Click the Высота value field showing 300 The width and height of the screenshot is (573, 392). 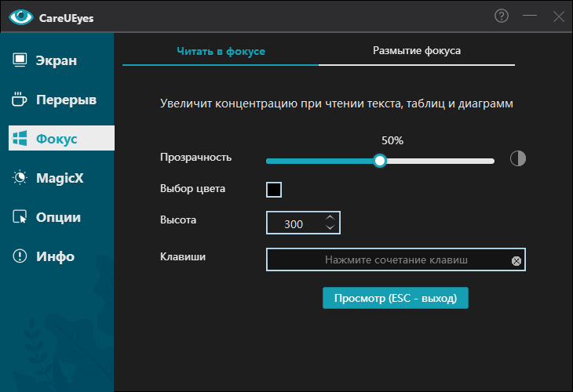coord(294,223)
